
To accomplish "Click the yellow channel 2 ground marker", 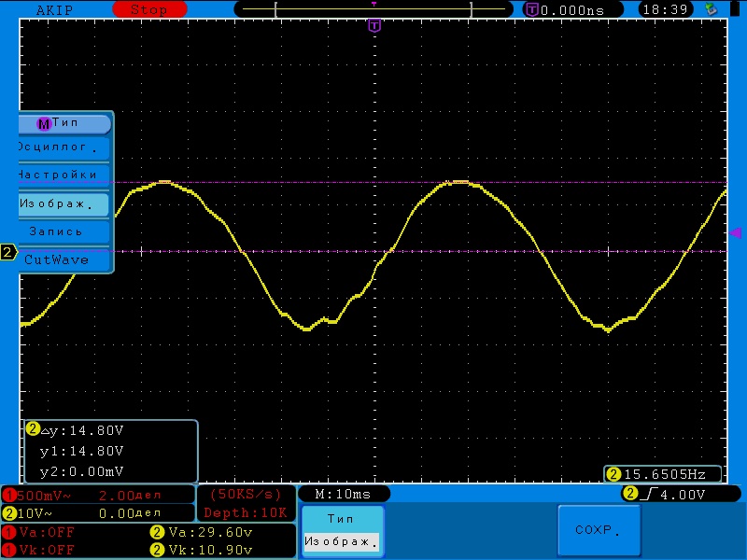I will pyautogui.click(x=8, y=252).
